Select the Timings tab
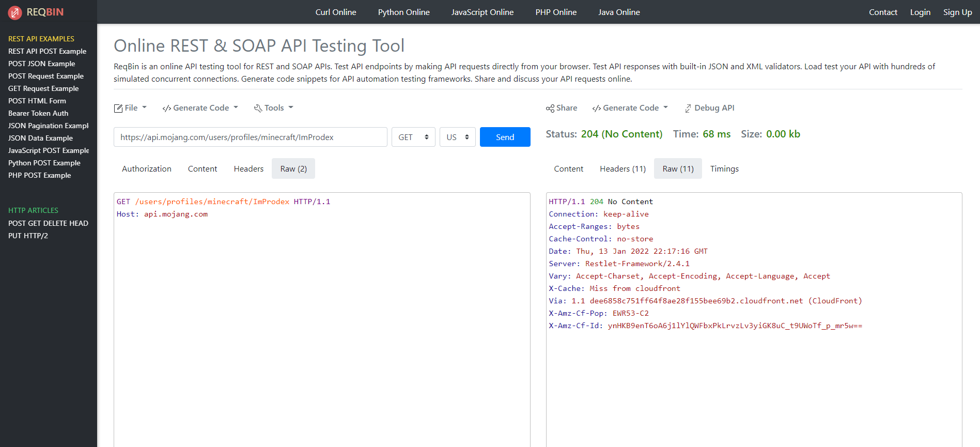 tap(724, 169)
